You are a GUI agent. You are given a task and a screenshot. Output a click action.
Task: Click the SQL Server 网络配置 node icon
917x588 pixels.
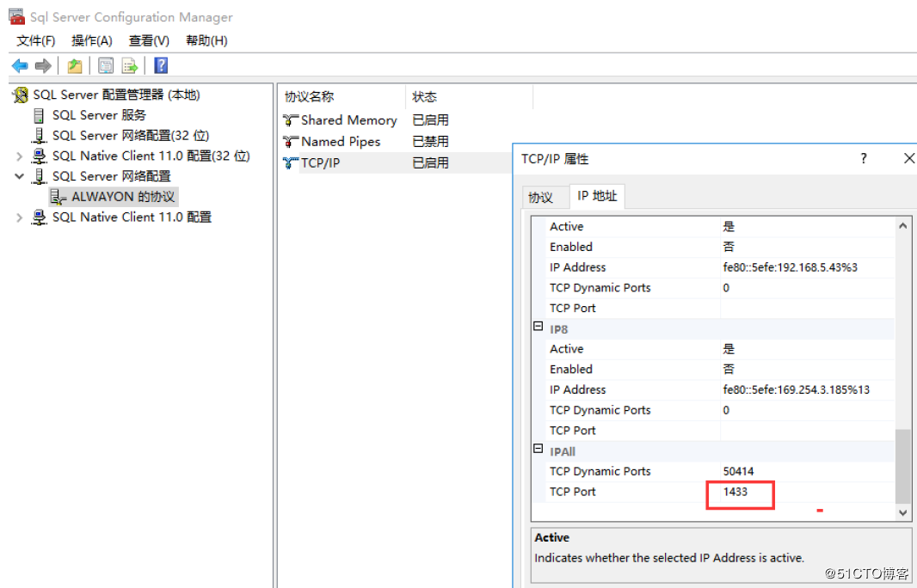coord(39,176)
